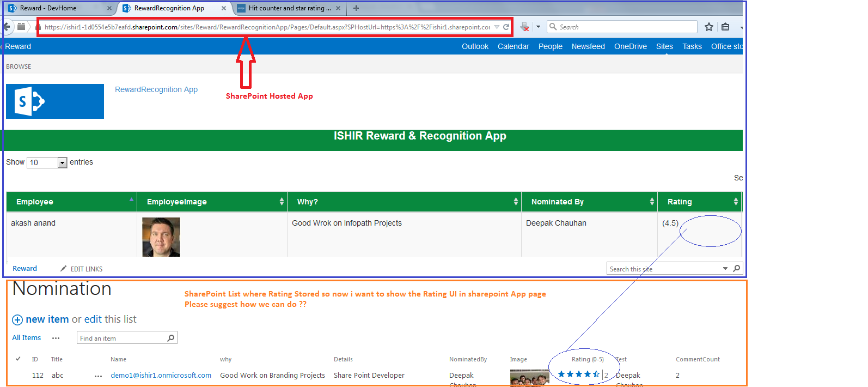Open the views ellipsis next to All Items
Screen dimensions: 868x387
(56, 338)
